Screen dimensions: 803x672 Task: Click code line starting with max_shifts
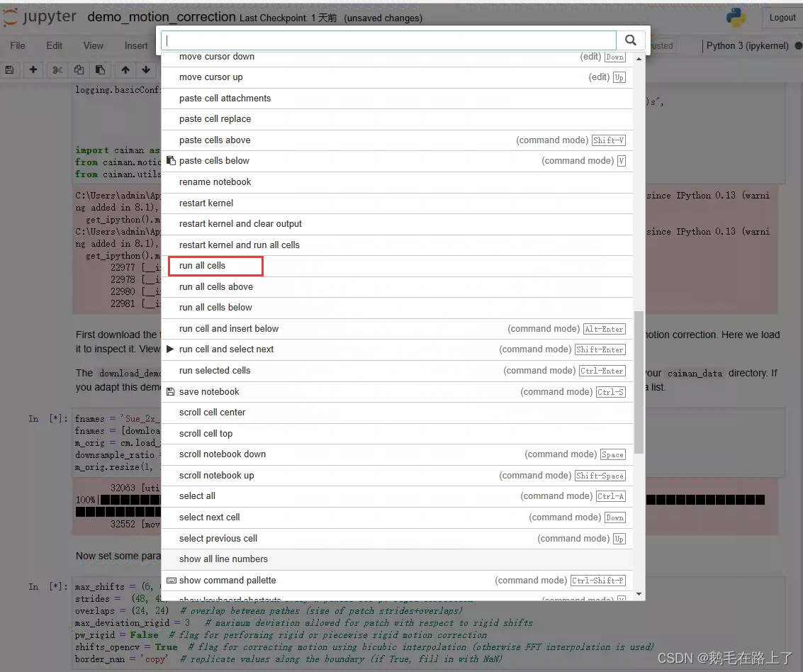click(x=118, y=587)
